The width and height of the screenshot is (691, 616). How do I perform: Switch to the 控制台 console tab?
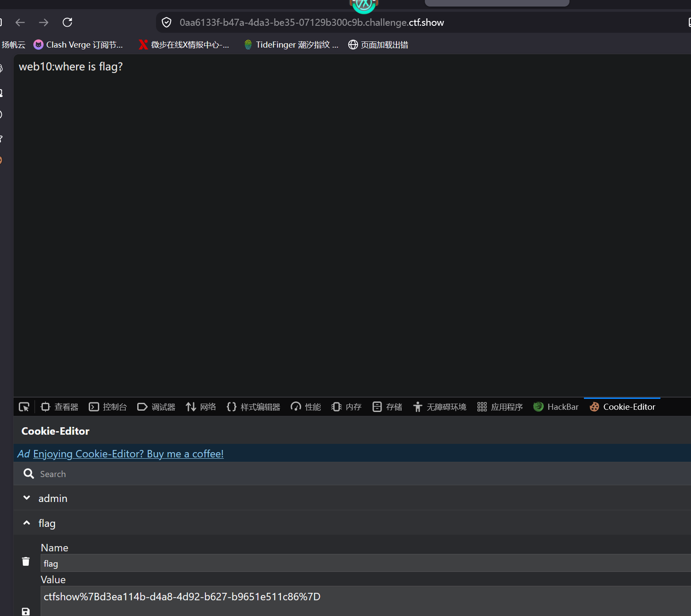click(108, 407)
